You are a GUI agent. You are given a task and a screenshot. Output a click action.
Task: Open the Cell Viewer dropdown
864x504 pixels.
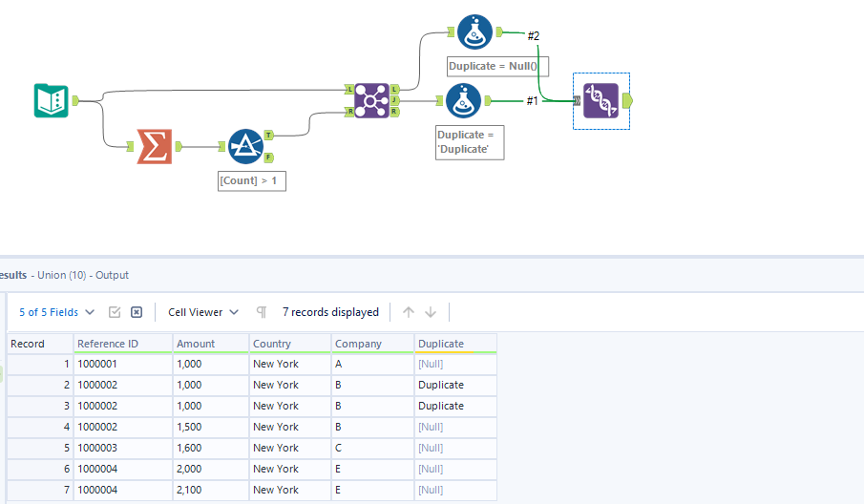click(x=202, y=312)
